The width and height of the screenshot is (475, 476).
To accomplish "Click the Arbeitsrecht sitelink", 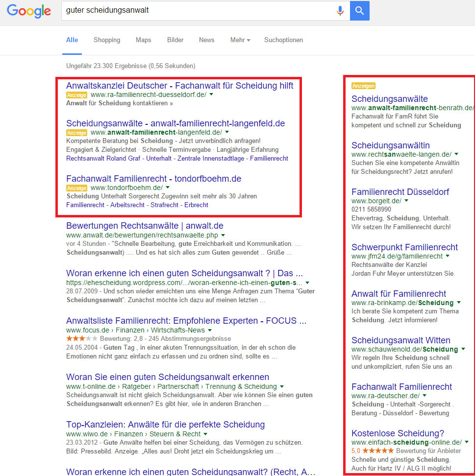I will (127, 205).
